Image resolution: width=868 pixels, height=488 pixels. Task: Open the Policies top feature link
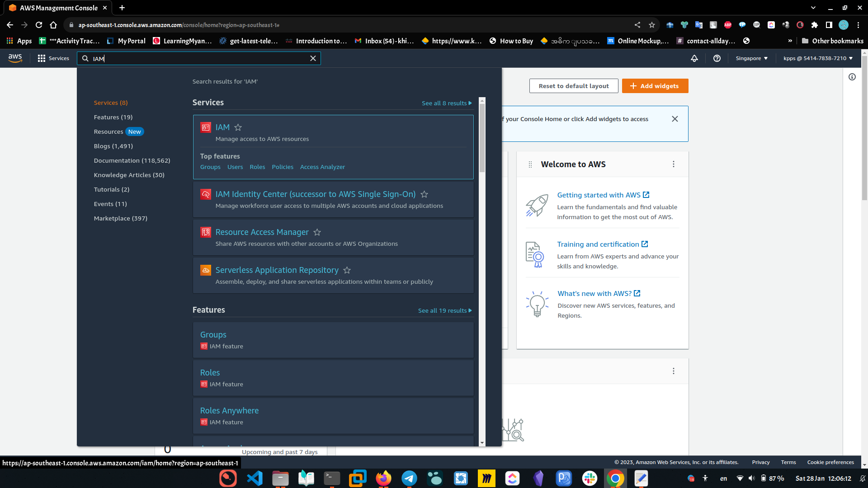[283, 167]
